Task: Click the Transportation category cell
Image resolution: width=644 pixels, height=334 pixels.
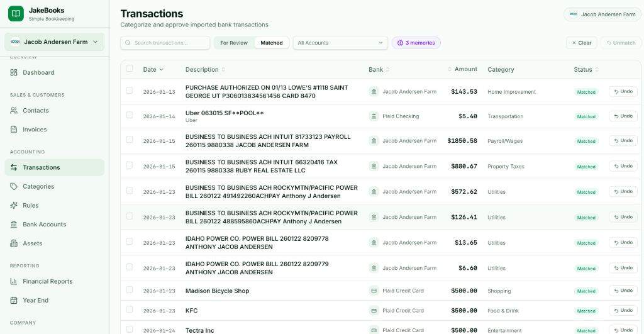Action: [x=505, y=116]
